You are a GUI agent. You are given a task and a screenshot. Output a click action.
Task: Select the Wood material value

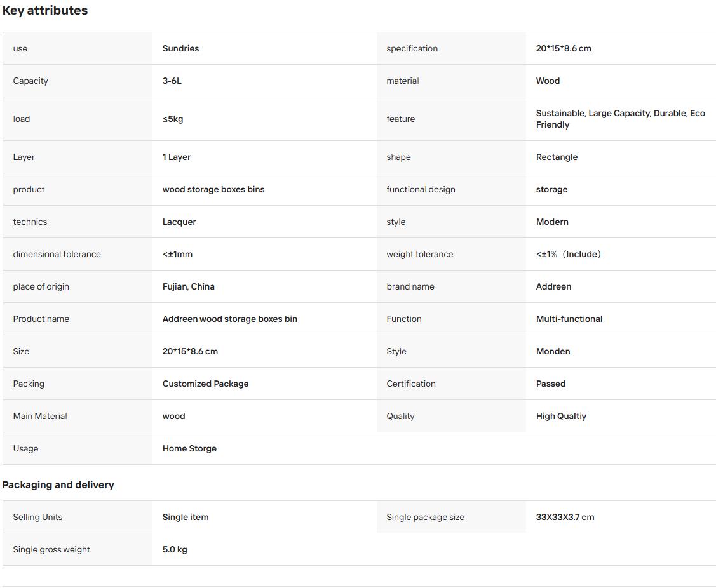[548, 81]
